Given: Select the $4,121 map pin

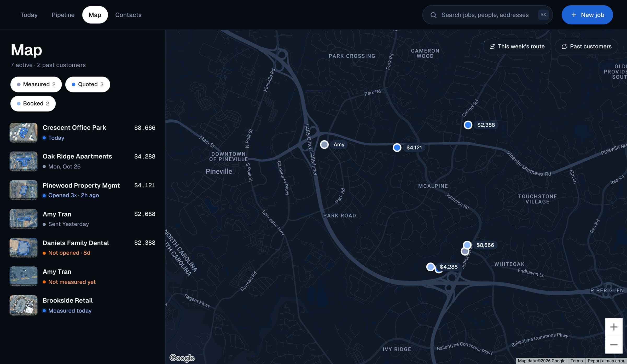Looking at the screenshot, I should tap(397, 148).
